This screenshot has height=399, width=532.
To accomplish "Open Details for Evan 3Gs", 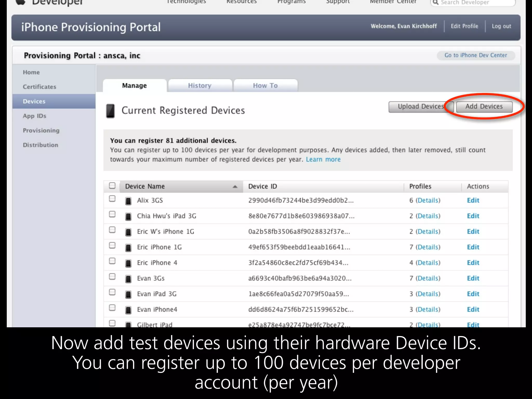I will [428, 278].
